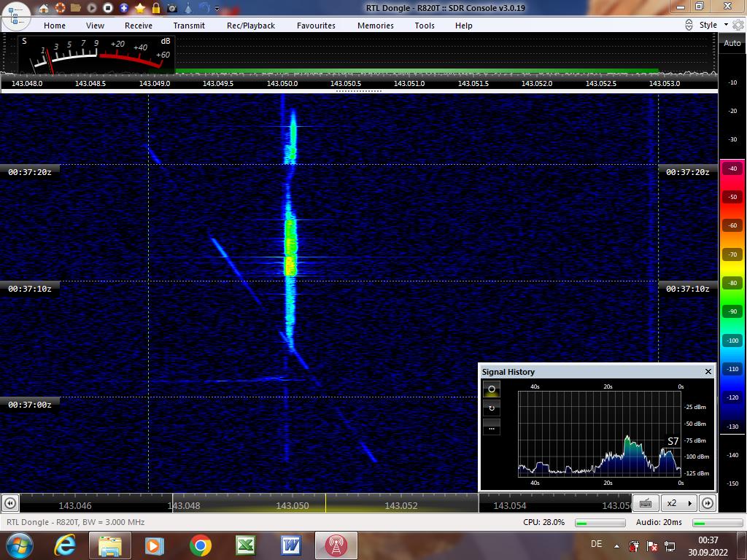The image size is (747, 560).
Task: Click the blue plus icon in toolbar
Action: click(124, 8)
